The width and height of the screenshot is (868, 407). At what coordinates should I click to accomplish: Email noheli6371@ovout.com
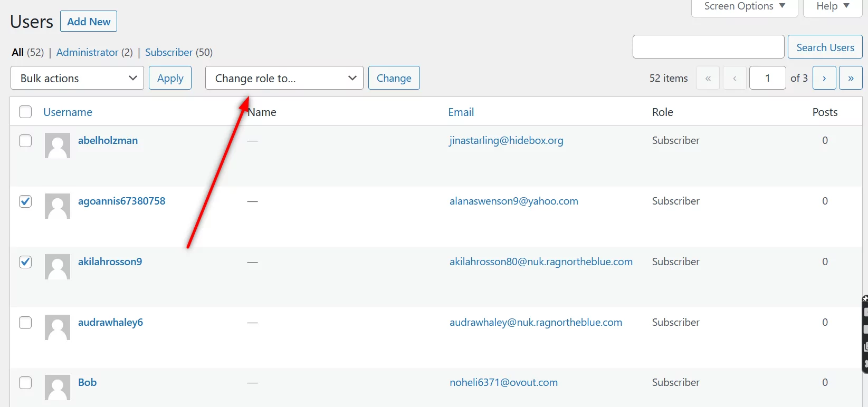503,382
